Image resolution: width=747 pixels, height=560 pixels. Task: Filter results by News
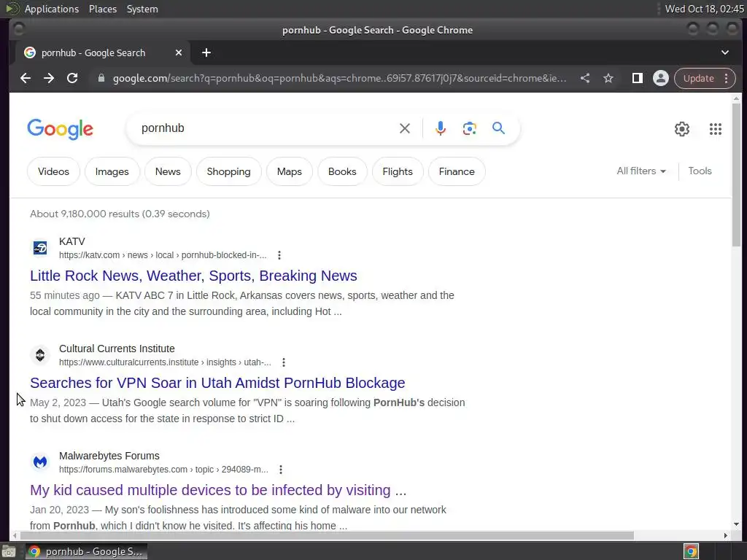[x=168, y=171]
